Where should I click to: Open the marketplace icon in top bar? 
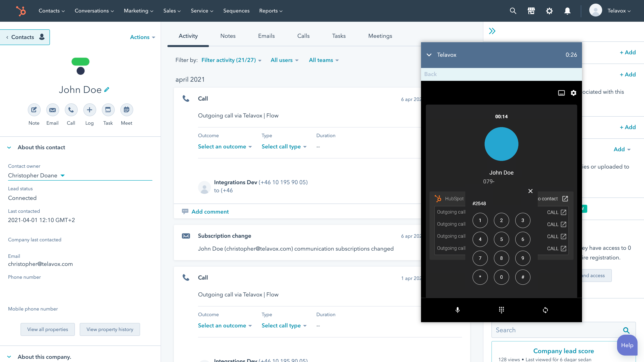[x=531, y=11]
